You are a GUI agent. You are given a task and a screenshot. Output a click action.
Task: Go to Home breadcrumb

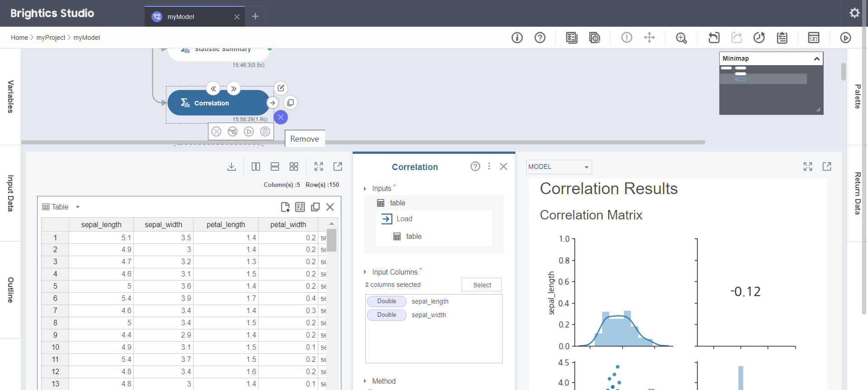pyautogui.click(x=19, y=38)
